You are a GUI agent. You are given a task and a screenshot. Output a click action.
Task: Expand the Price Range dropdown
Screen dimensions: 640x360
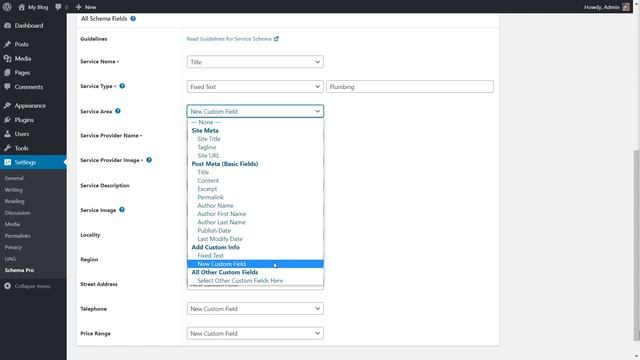[255, 333]
